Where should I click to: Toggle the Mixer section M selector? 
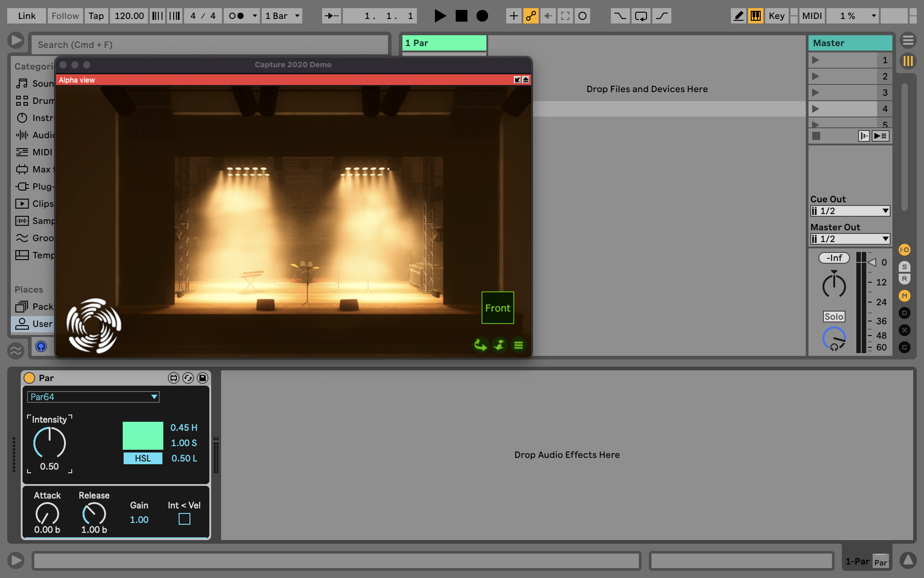click(x=905, y=296)
